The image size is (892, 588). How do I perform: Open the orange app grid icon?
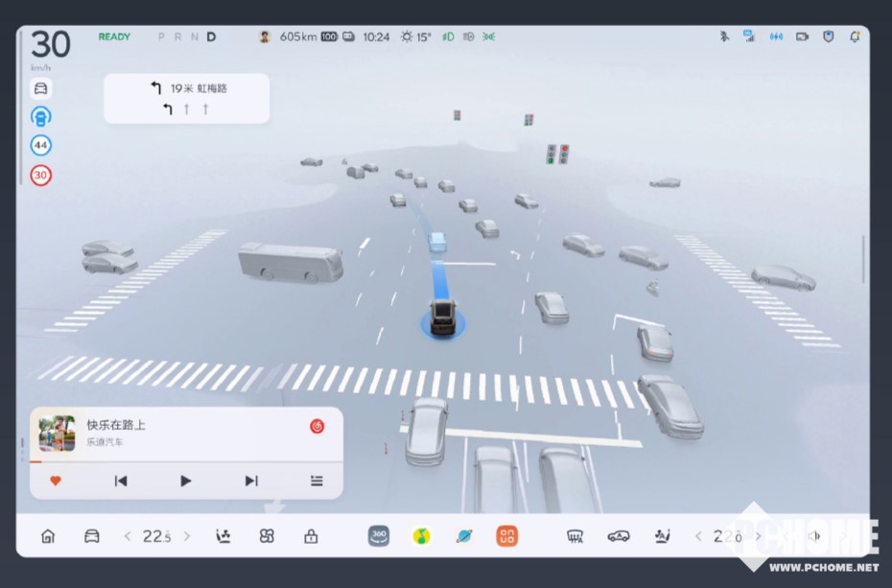point(506,536)
